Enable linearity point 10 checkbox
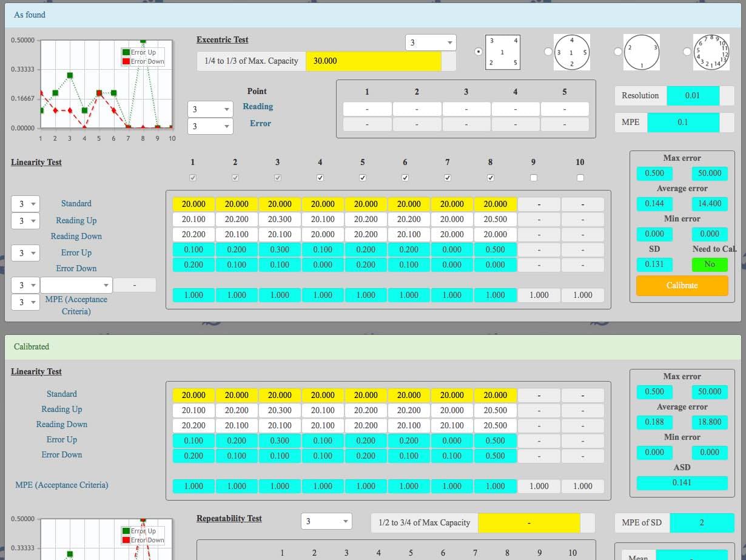The image size is (746, 560). 580,178
